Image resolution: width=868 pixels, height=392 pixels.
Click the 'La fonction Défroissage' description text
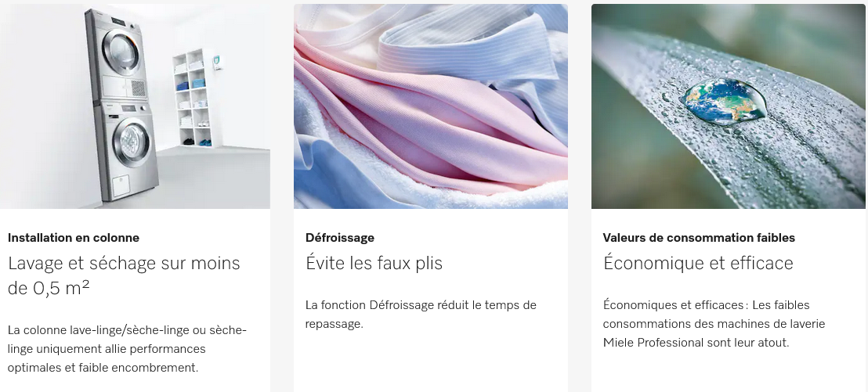coord(421,314)
